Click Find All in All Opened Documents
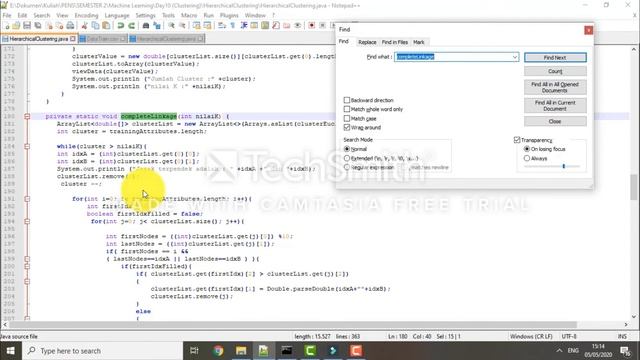The height and width of the screenshot is (360, 640). pyautogui.click(x=555, y=87)
